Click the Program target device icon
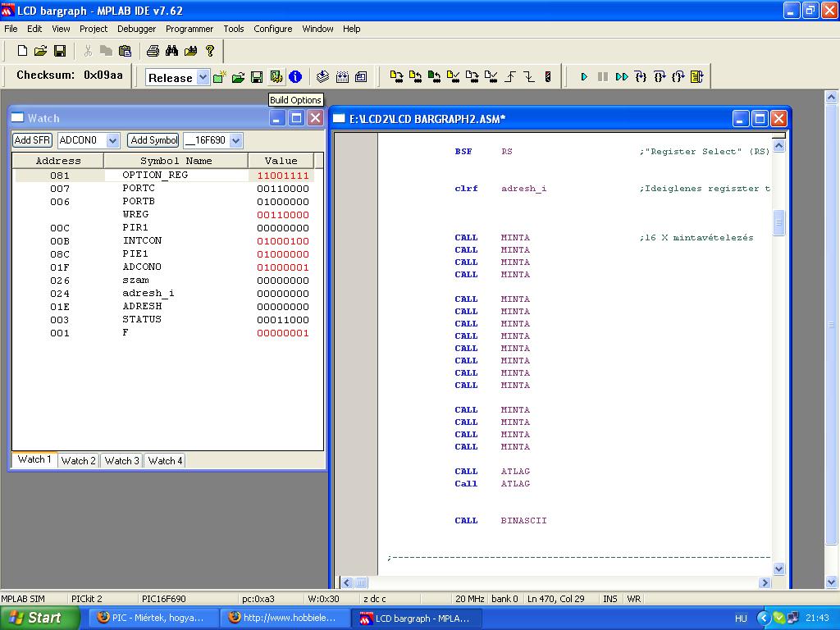Screen dimensions: 840x630 pyautogui.click(x=396, y=77)
